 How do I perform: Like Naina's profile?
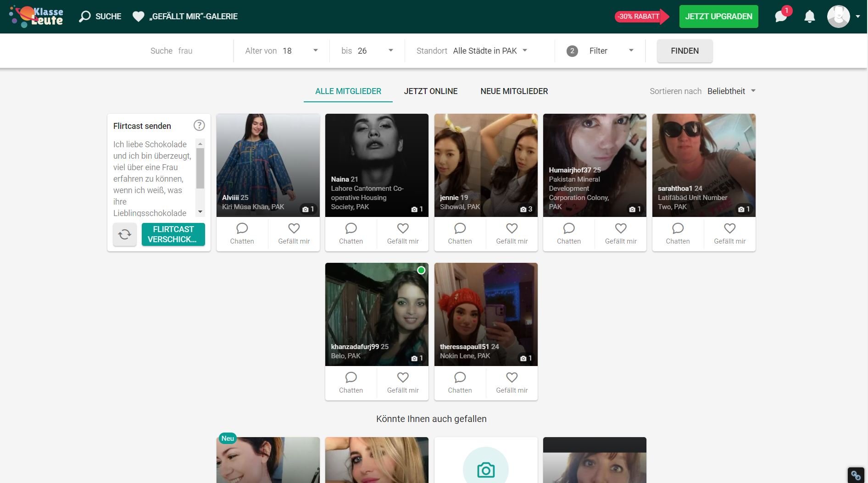(403, 234)
